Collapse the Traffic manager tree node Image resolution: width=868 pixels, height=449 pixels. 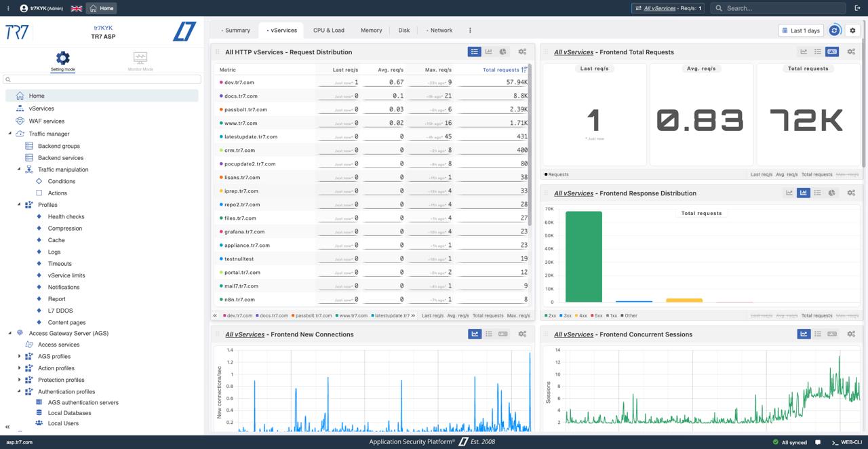point(10,134)
